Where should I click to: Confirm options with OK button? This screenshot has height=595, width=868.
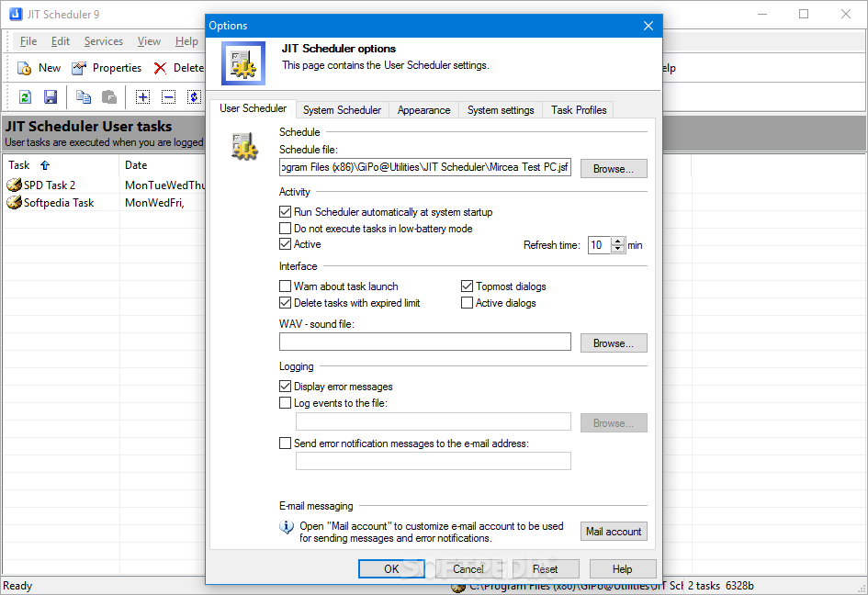point(391,569)
